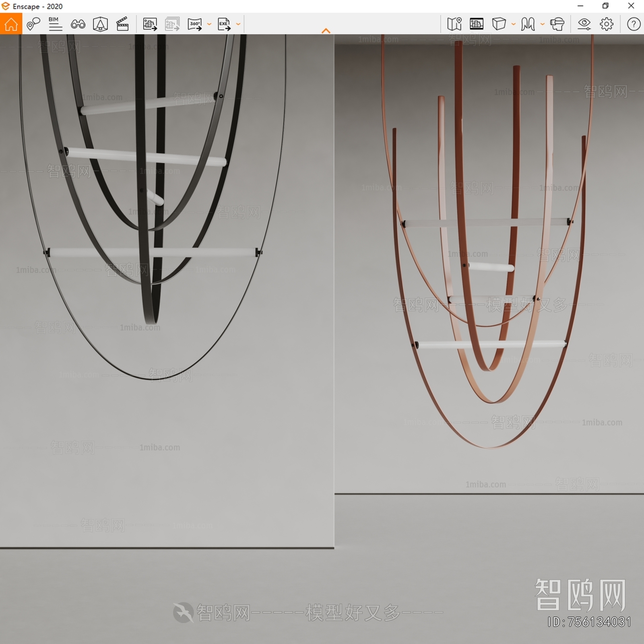This screenshot has height=644, width=644.
Task: Toggle the mini map icon
Action: click(454, 24)
